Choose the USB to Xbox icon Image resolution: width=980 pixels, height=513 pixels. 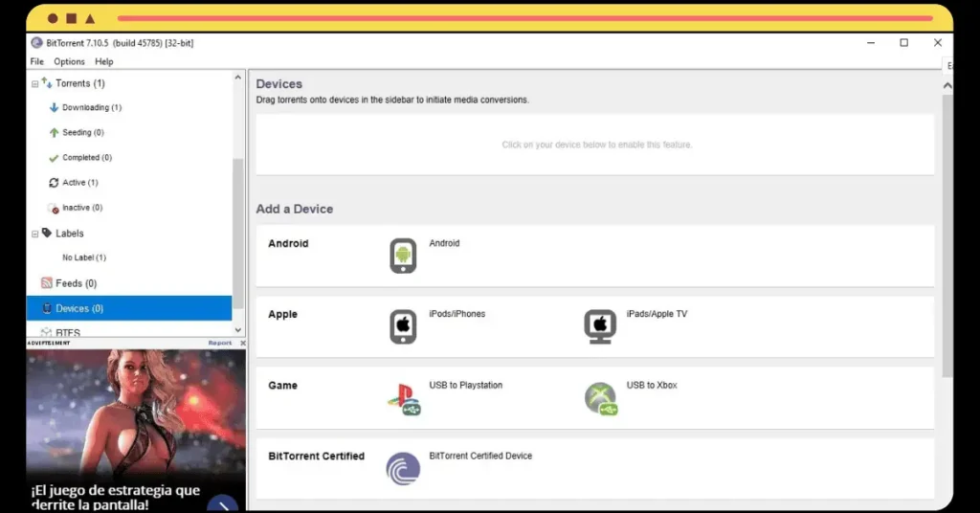601,399
